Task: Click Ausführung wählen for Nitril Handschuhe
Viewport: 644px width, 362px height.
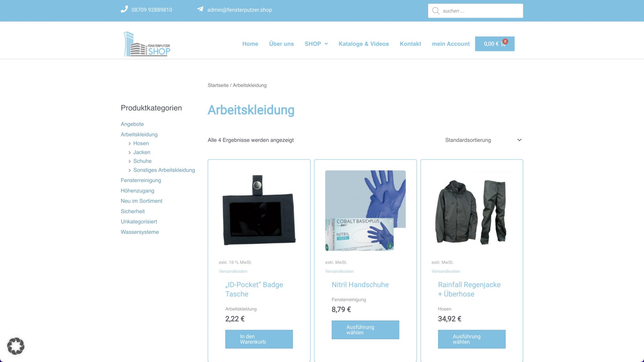Action: tap(365, 330)
